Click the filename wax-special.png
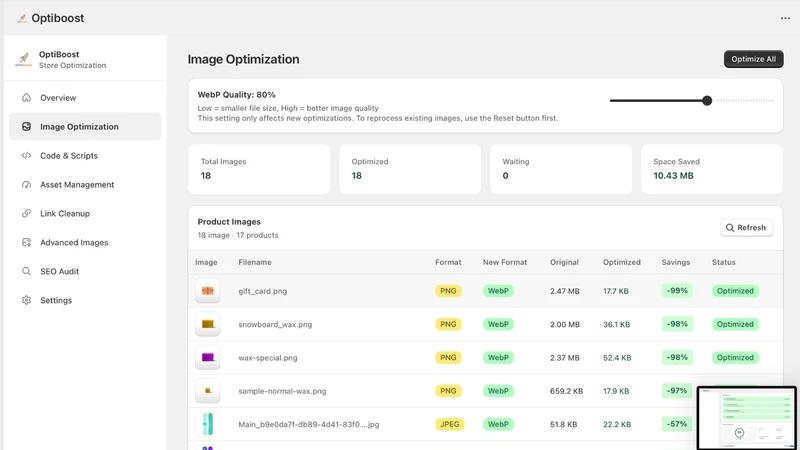This screenshot has height=450, width=800. pos(267,358)
